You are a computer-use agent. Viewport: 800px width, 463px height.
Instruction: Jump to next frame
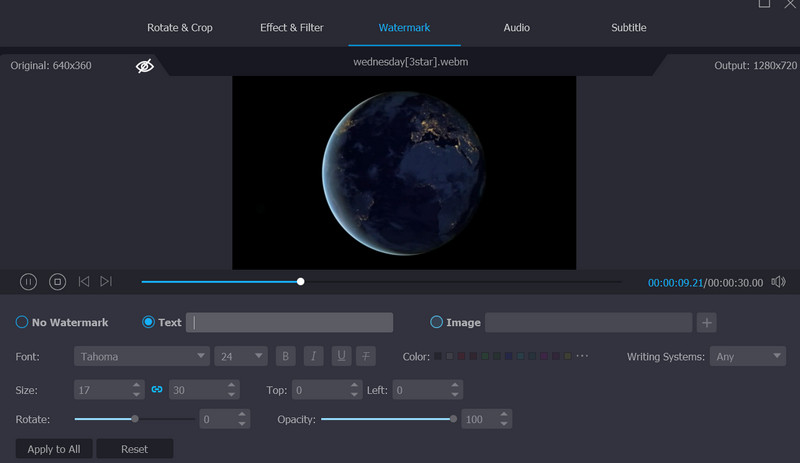106,282
